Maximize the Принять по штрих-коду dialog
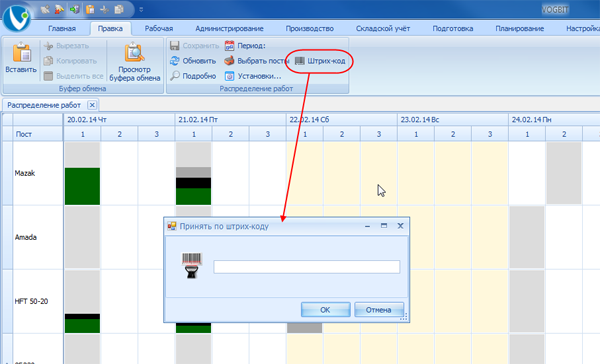 (x=384, y=226)
